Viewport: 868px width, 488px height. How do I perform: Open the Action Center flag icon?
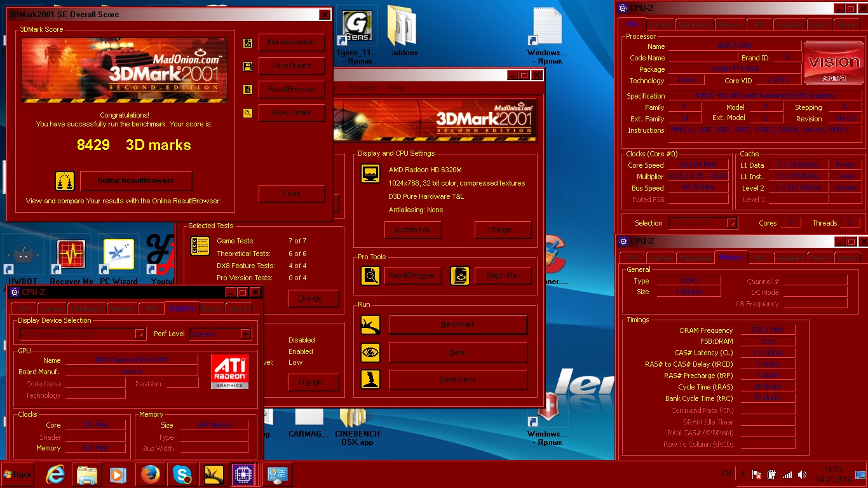pyautogui.click(x=757, y=475)
